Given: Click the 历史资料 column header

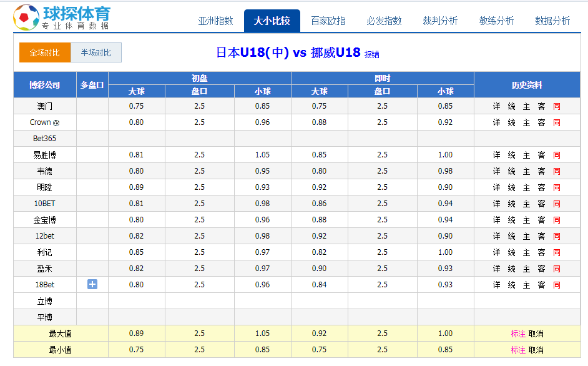Looking at the screenshot, I should coord(527,85).
